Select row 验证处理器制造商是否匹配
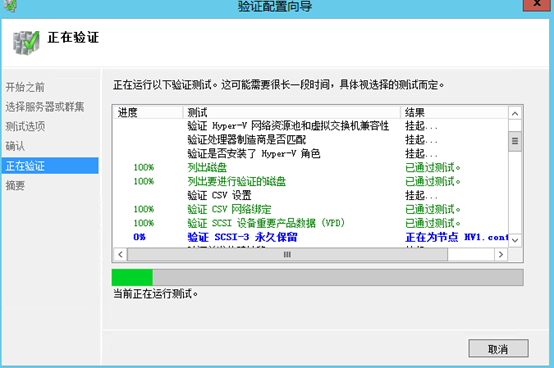 (311, 140)
